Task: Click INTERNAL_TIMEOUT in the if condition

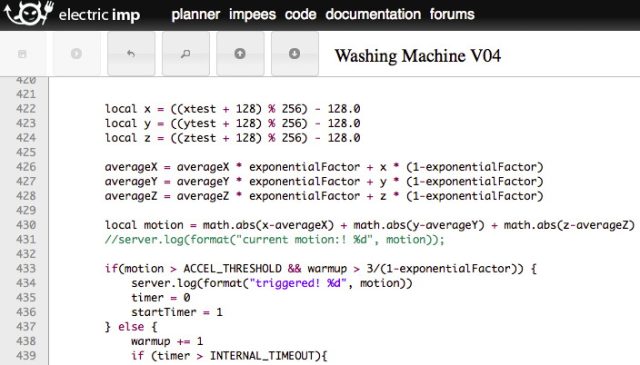Action: [x=262, y=356]
